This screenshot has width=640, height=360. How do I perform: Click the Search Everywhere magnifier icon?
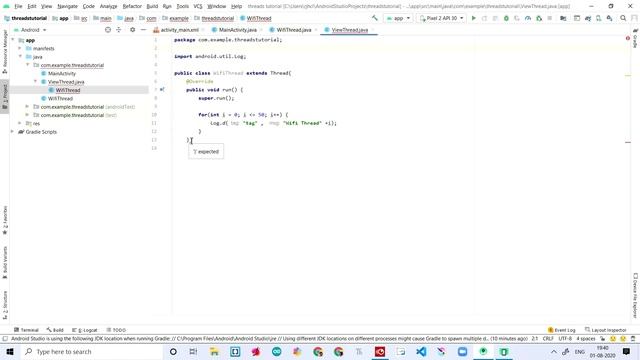pos(623,18)
